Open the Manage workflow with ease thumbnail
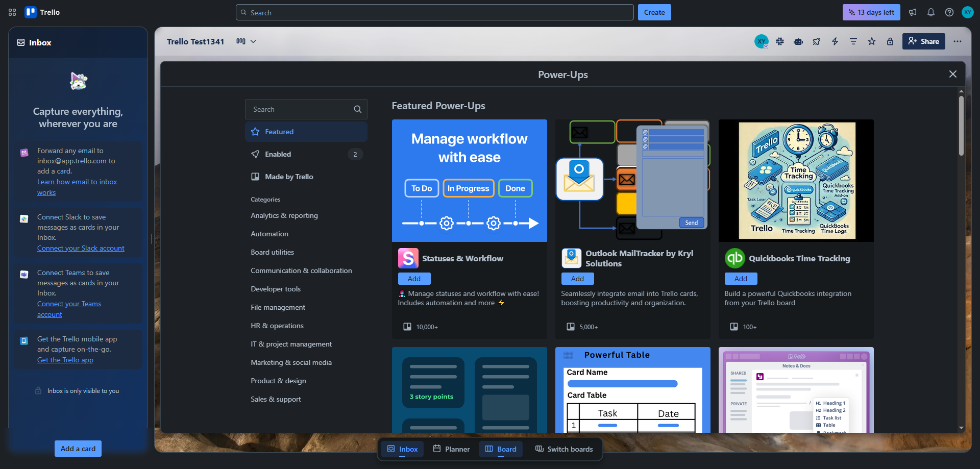The image size is (980, 469). (470, 181)
